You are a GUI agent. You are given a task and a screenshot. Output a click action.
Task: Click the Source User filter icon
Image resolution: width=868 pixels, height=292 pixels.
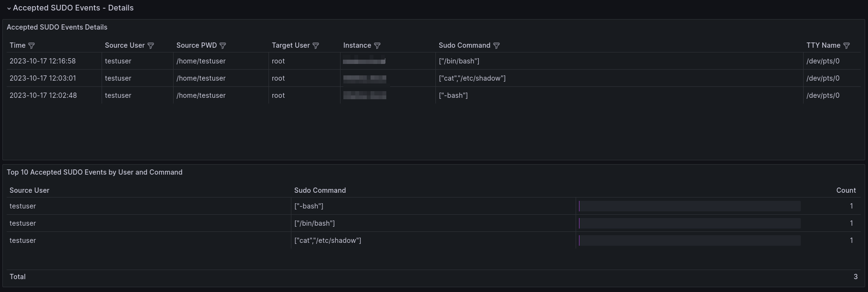[151, 46]
